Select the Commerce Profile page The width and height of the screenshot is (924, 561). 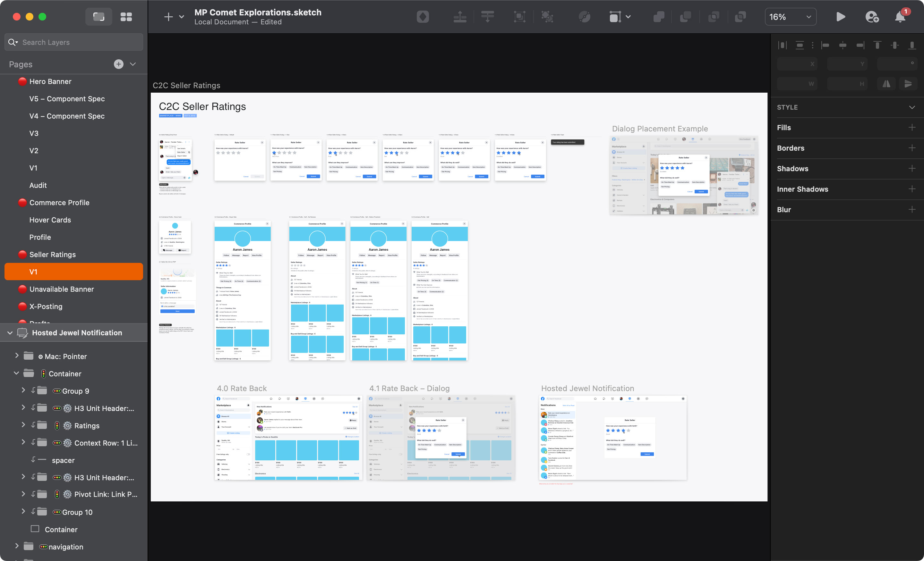click(x=59, y=203)
